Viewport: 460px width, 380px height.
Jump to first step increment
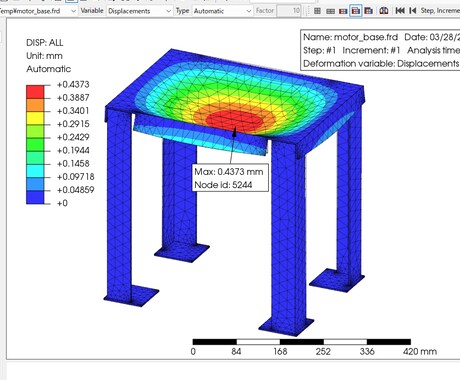click(400, 11)
